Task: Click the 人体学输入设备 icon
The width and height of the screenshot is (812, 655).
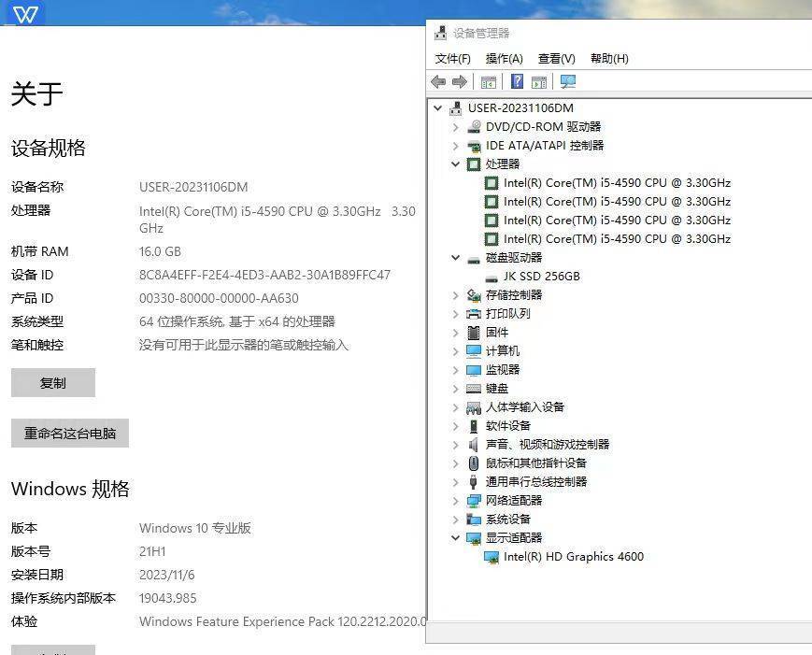Action: (x=474, y=407)
